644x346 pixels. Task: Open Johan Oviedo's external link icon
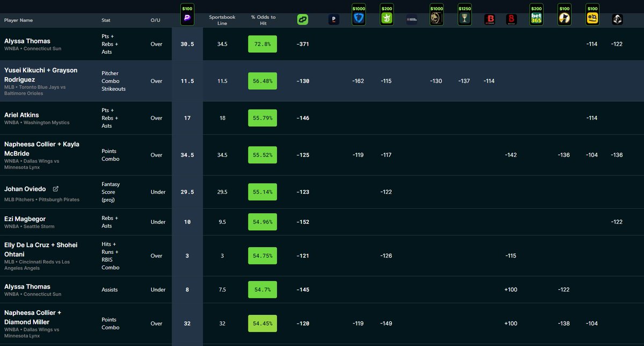55,188
